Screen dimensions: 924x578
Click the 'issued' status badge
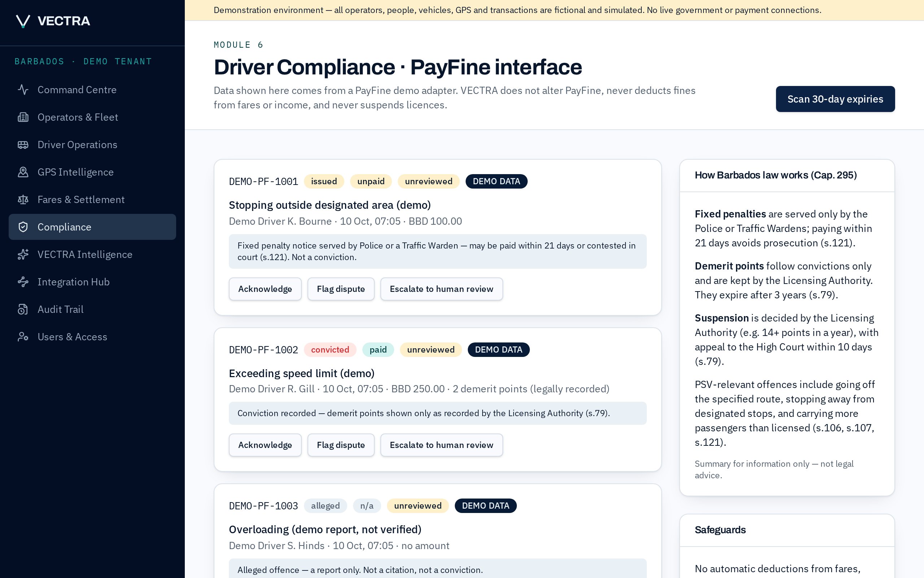click(324, 181)
